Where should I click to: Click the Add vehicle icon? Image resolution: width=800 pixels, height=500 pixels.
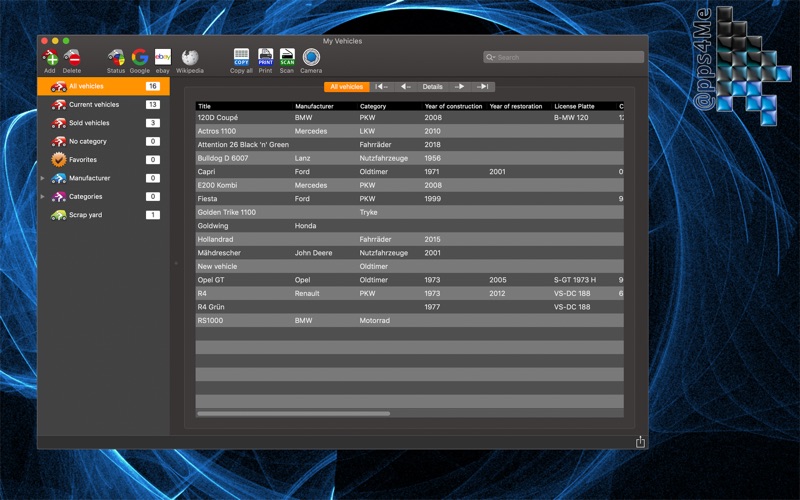pos(50,57)
